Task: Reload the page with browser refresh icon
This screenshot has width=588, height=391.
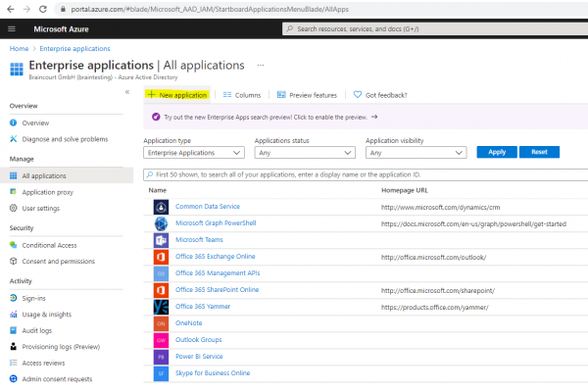Action: (43, 9)
